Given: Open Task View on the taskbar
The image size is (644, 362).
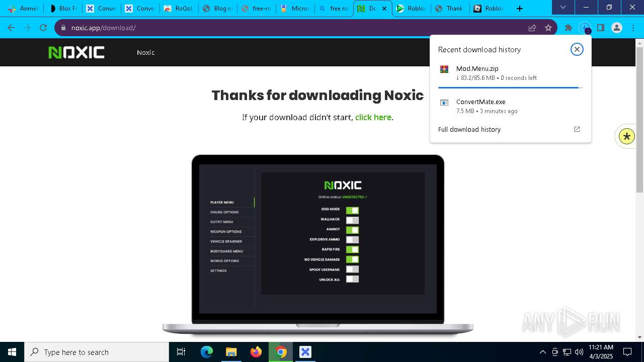Looking at the screenshot, I should (181, 352).
